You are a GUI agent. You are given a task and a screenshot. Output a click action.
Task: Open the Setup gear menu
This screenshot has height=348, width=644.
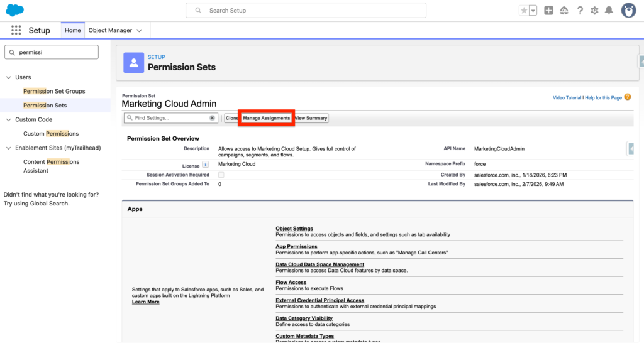click(594, 11)
